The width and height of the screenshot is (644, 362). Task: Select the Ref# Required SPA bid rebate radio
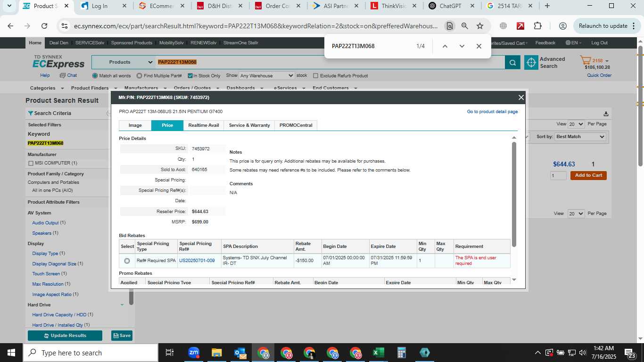point(127,261)
